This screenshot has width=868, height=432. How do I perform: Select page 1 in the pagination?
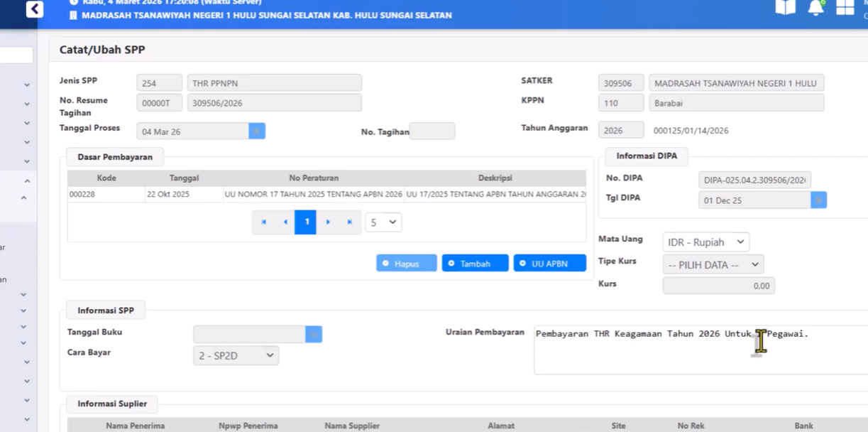(306, 222)
